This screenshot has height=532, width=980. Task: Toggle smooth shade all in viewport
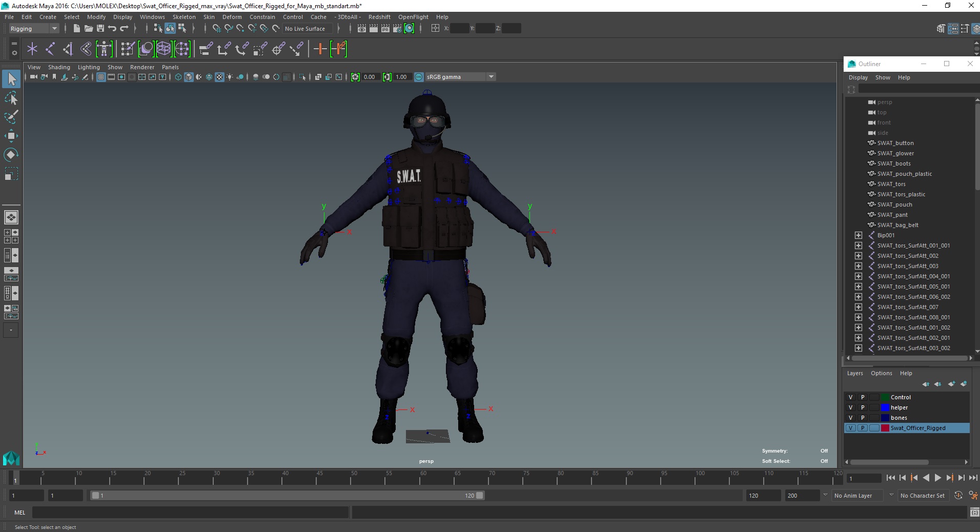[189, 77]
